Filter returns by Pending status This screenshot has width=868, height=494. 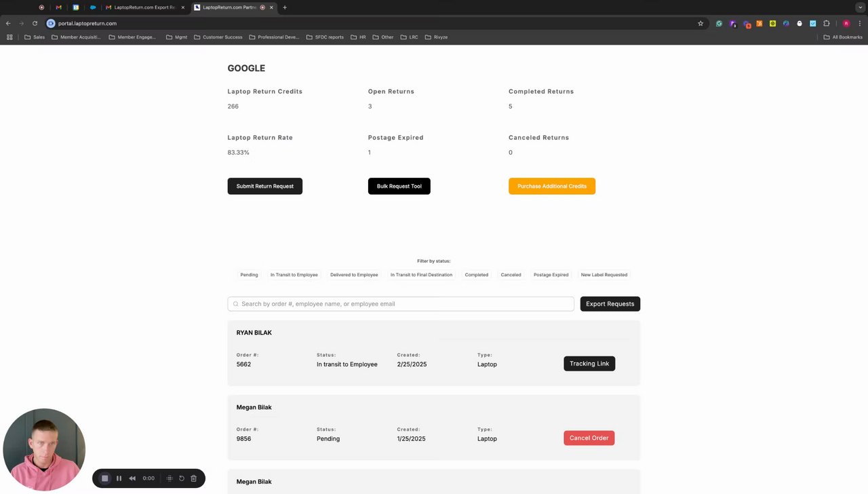(x=249, y=275)
